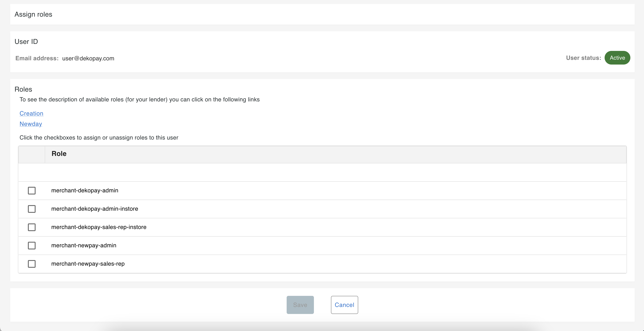Check the merchant-dekopay-admin role checkbox
This screenshot has height=331, width=644.
[32, 190]
